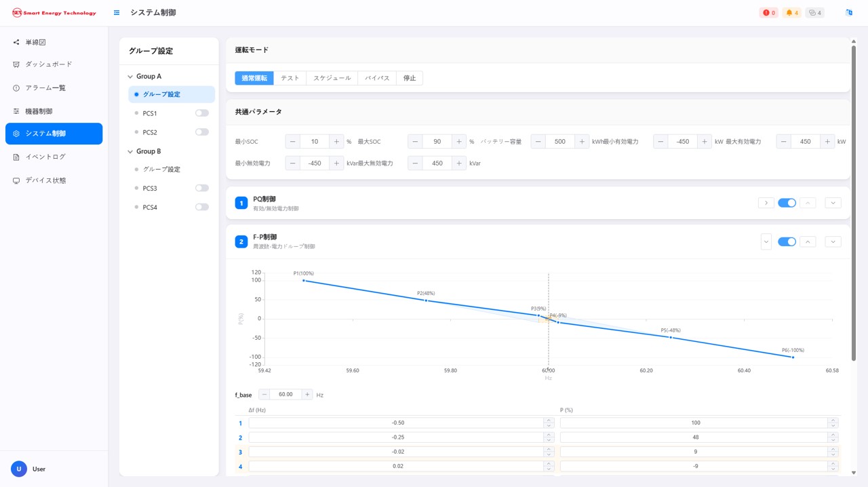Click the language switch icon
868x487 pixels.
pyautogui.click(x=848, y=13)
